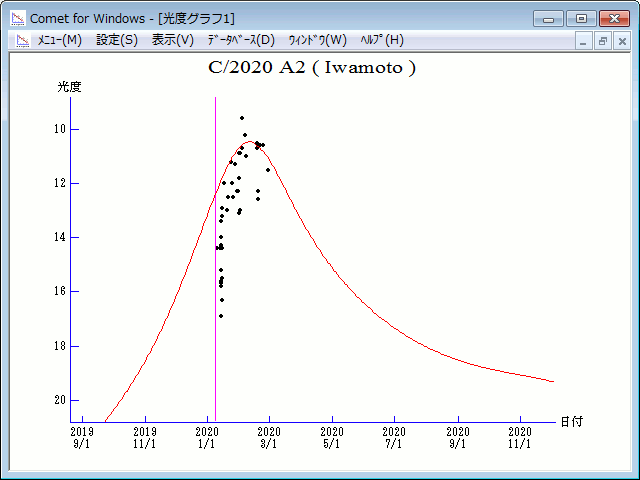Click the faintest observation point near magnitude 17
640x480 pixels.
point(221,316)
